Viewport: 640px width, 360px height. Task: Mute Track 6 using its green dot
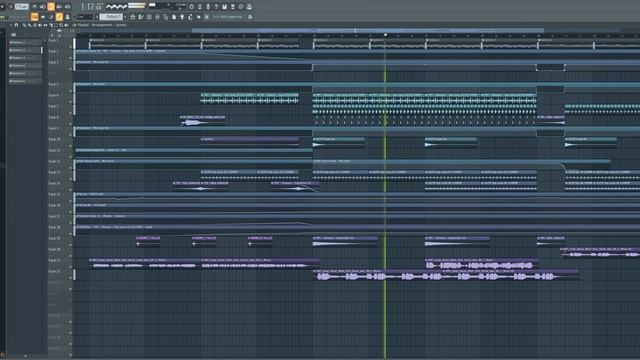71,102
